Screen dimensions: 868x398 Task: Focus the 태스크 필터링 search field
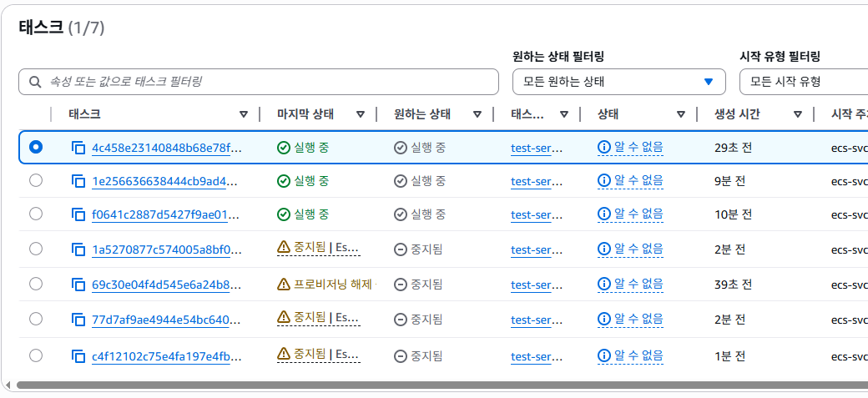259,82
